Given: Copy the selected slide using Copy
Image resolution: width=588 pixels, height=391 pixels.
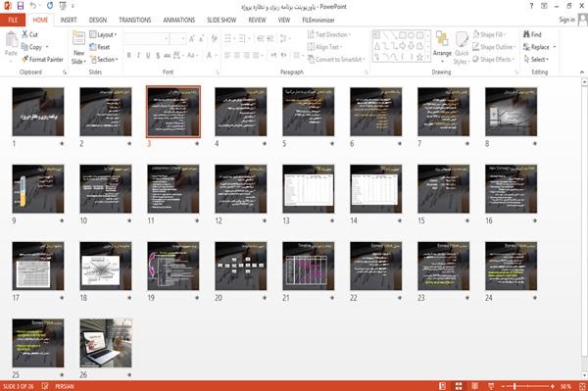Looking at the screenshot, I should (31, 47).
